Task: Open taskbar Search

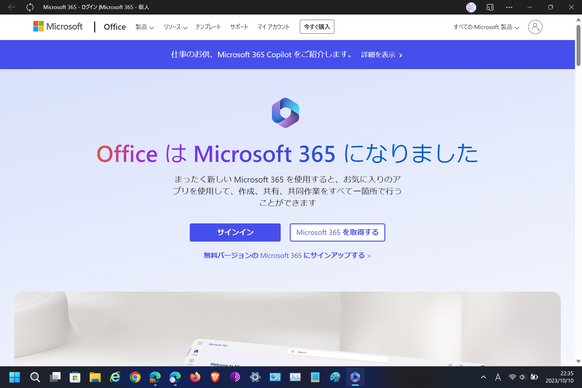Action: pos(35,377)
